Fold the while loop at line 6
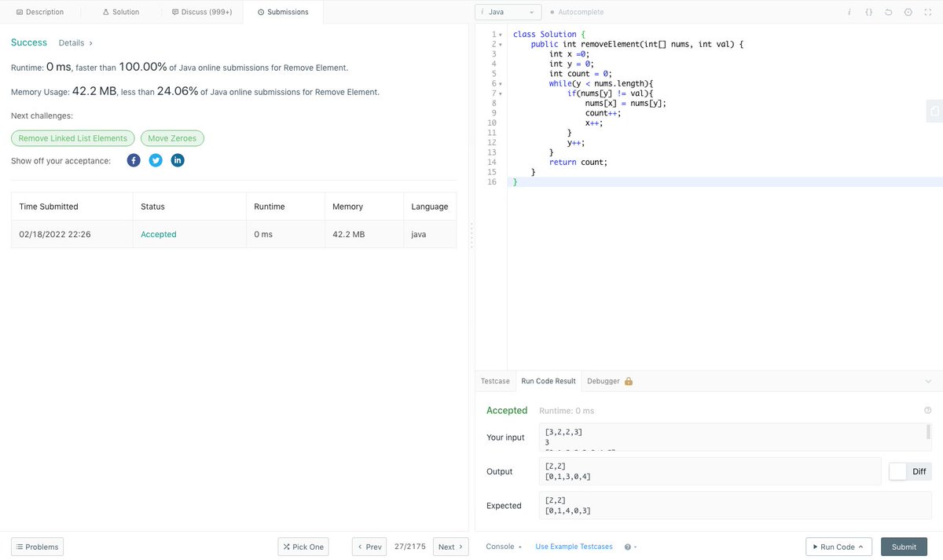This screenshot has width=943, height=560. click(501, 83)
